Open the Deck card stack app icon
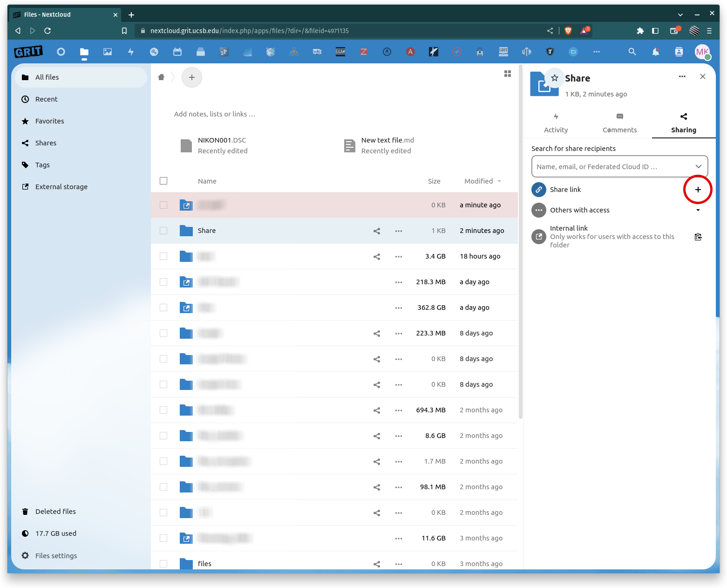This screenshot has height=588, width=727. coord(201,52)
